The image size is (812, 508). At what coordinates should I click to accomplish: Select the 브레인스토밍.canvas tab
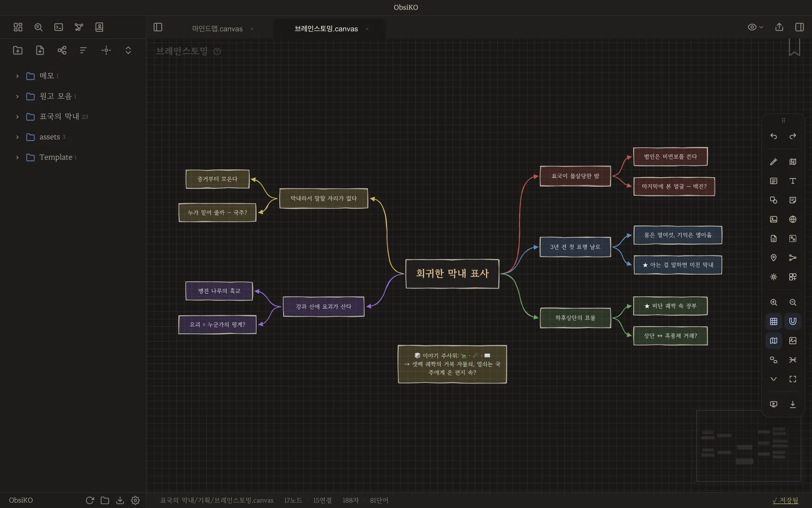(326, 28)
